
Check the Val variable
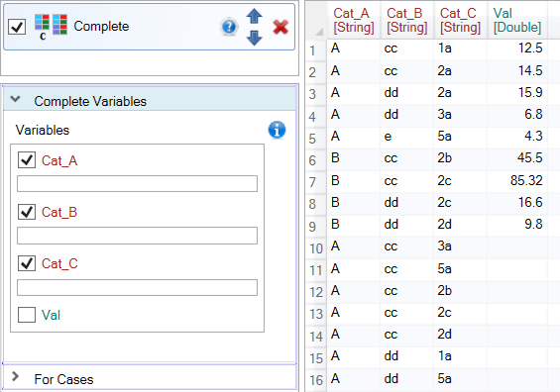[x=27, y=315]
